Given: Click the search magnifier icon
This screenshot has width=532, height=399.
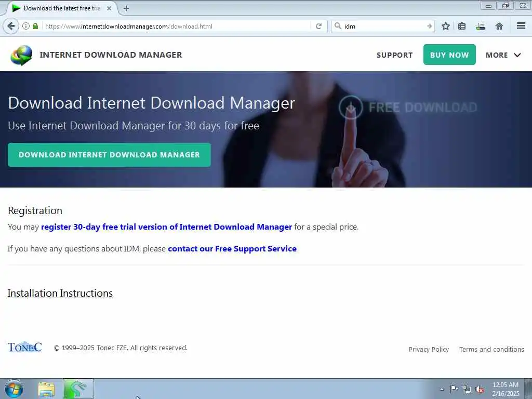Looking at the screenshot, I should tap(338, 26).
